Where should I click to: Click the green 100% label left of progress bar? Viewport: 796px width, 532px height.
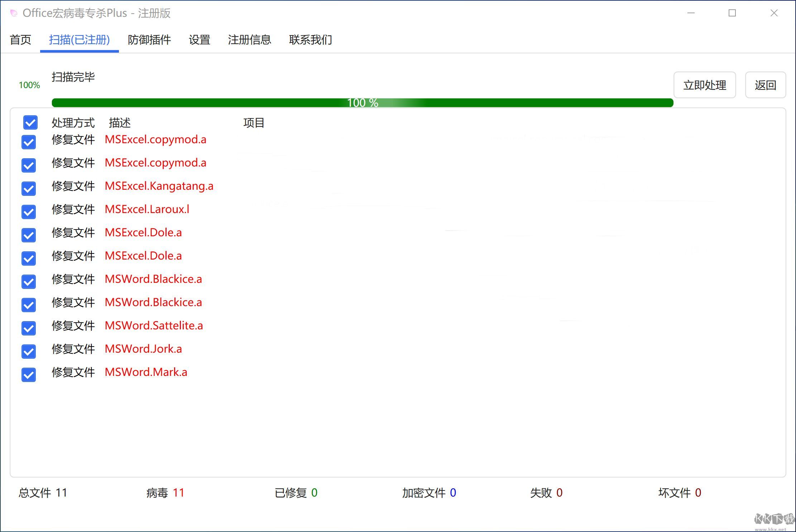29,85
